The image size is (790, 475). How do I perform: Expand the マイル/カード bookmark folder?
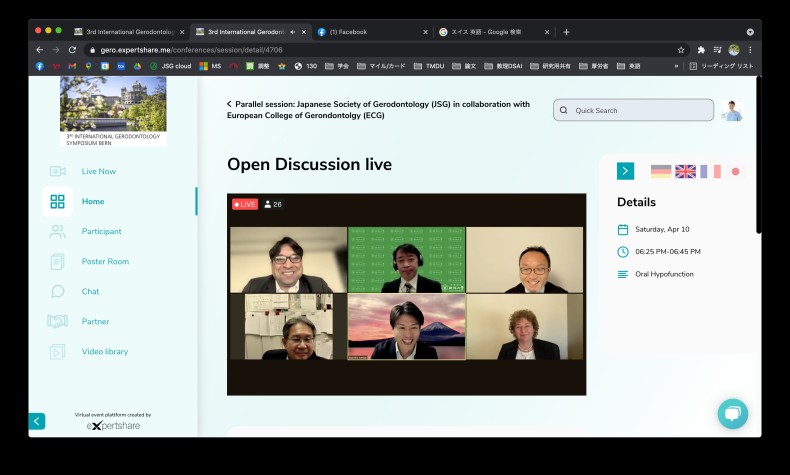381,66
